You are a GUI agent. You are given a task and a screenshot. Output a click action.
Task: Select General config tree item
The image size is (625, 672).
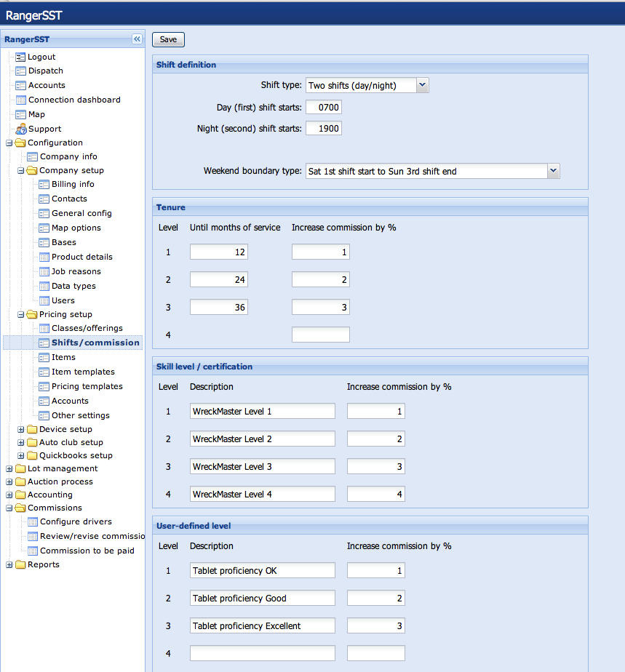(x=81, y=213)
